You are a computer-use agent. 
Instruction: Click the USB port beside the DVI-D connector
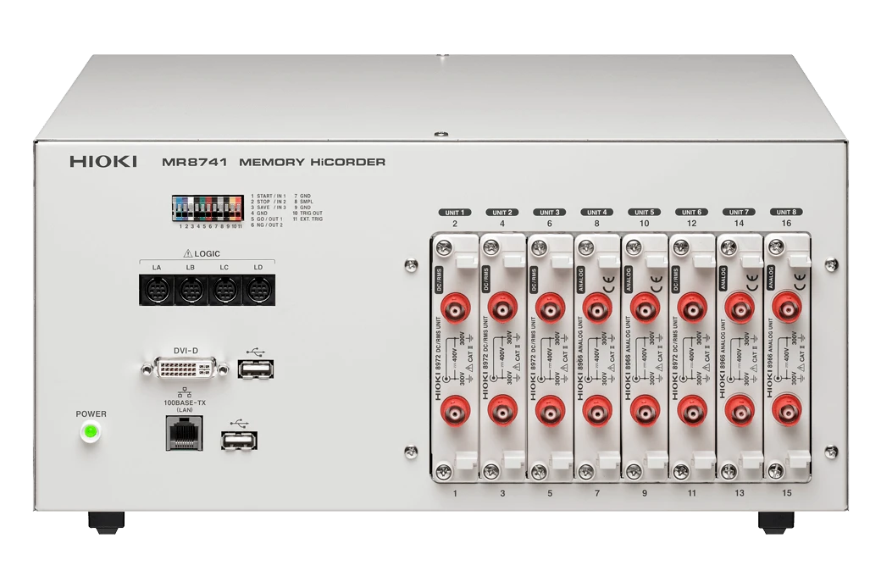255,369
